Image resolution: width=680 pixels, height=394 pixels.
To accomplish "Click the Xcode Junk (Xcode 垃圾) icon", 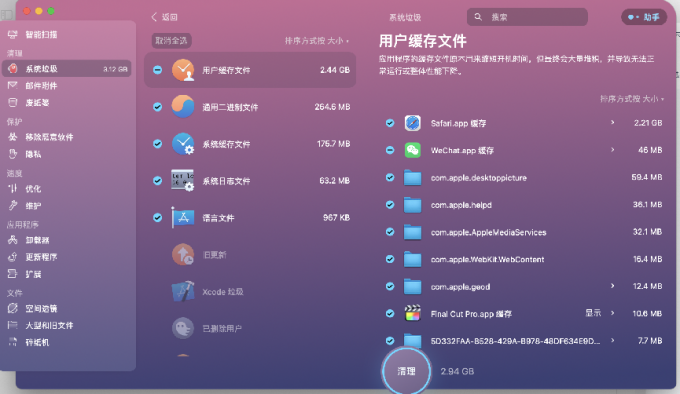I will pyautogui.click(x=183, y=291).
